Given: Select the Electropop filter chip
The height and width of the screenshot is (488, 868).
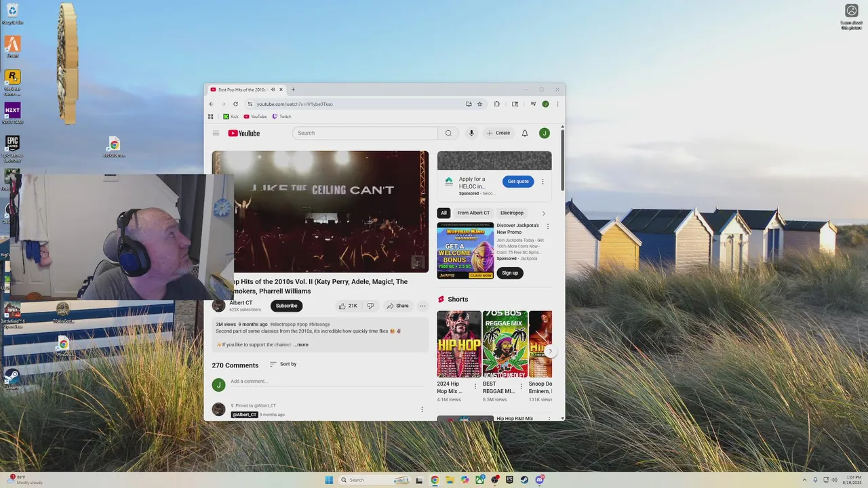Looking at the screenshot, I should coord(512,213).
